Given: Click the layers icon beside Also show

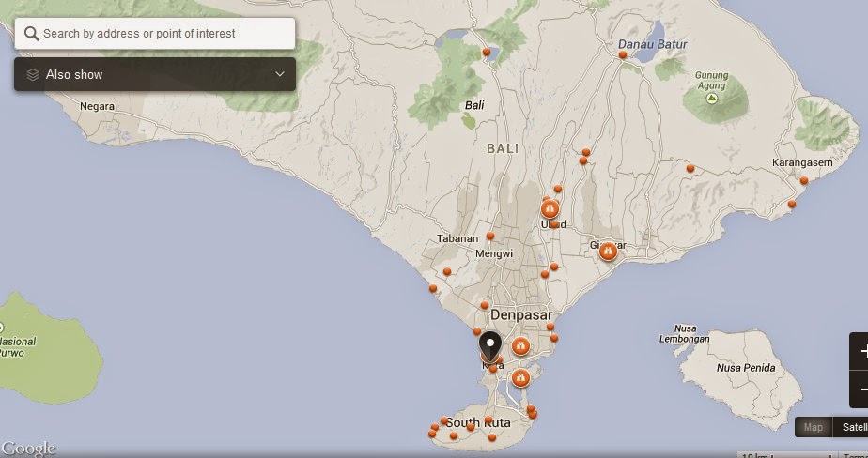Looking at the screenshot, I should click(x=33, y=74).
